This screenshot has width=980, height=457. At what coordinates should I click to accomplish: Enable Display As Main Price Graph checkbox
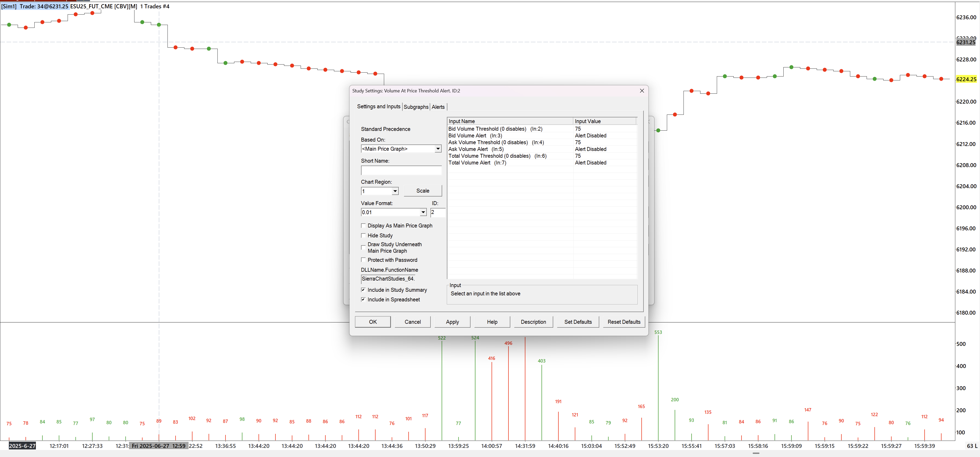pyautogui.click(x=363, y=226)
